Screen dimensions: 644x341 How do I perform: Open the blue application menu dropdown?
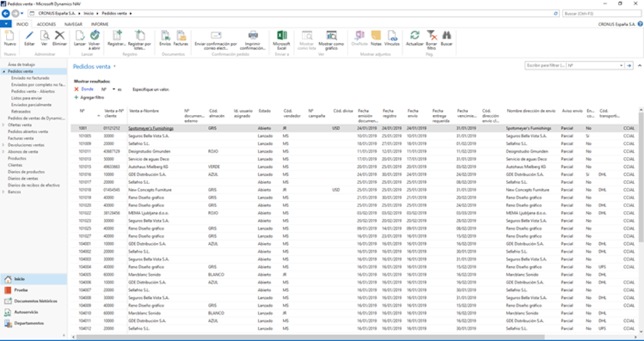(6, 24)
